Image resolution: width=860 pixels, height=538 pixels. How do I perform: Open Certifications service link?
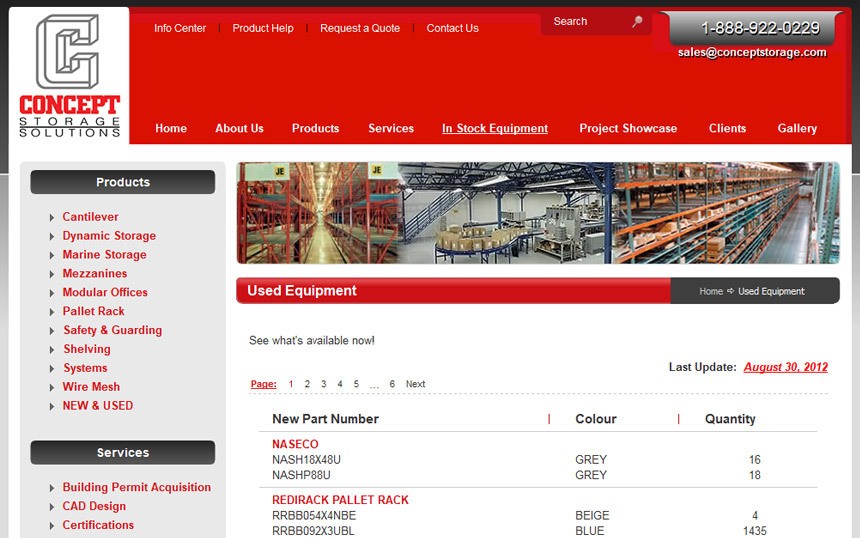click(x=98, y=525)
